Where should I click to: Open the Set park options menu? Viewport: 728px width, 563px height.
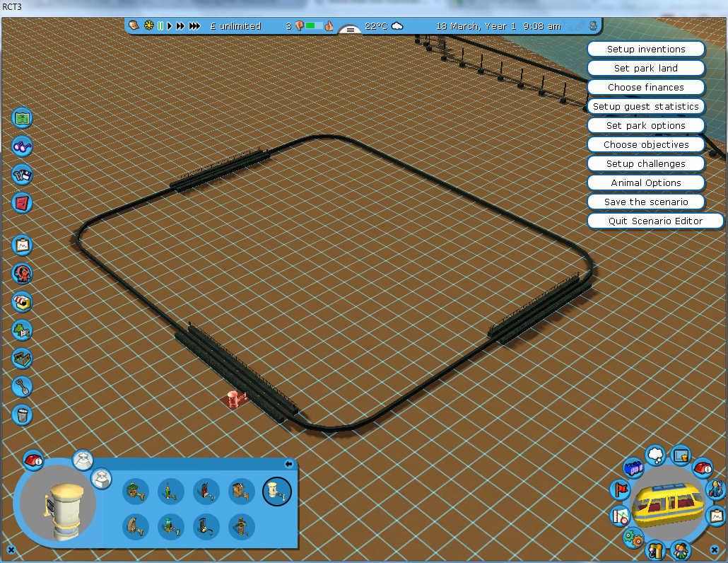pos(646,126)
